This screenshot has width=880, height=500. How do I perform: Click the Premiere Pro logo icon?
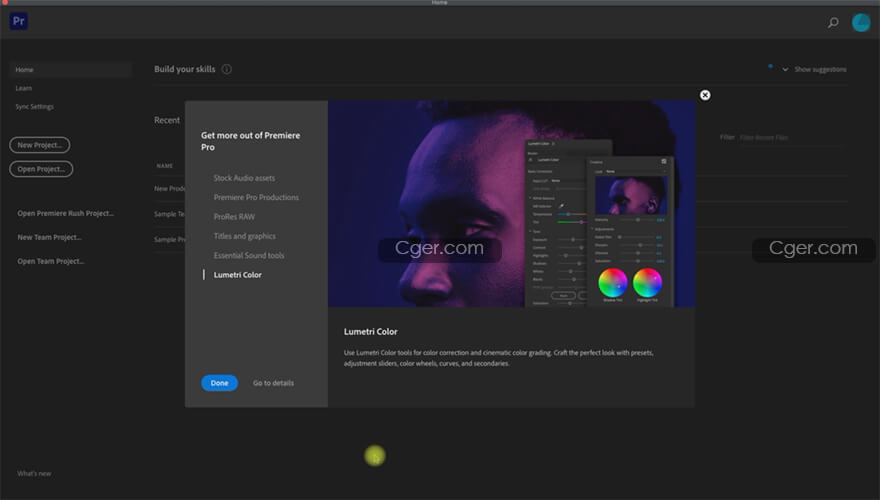point(19,21)
